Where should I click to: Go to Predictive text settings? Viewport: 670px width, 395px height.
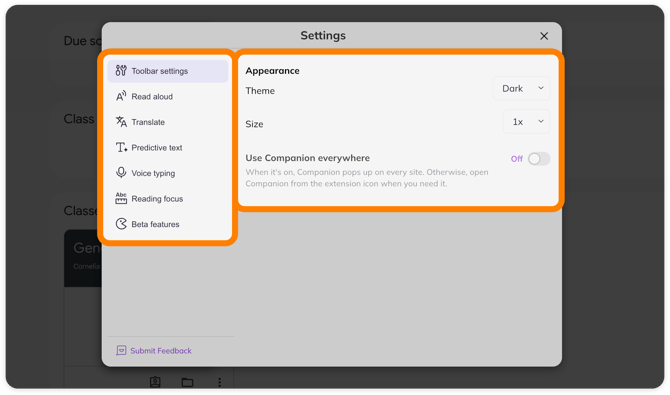168,147
